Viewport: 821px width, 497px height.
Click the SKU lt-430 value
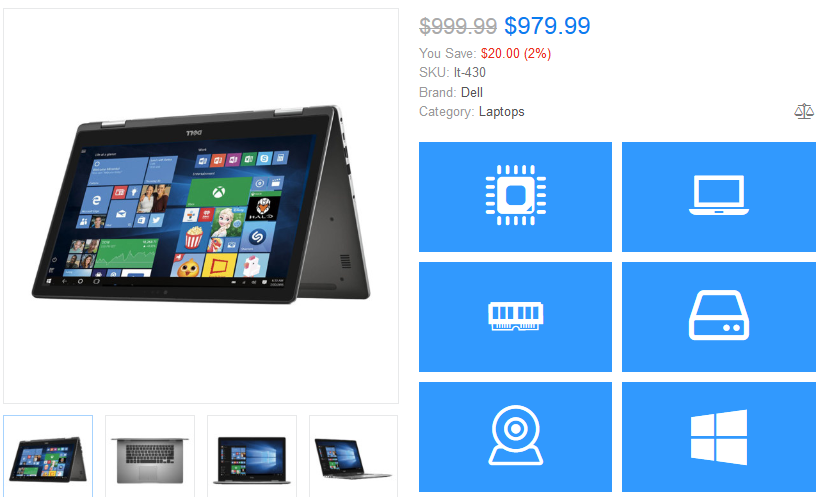pos(470,72)
